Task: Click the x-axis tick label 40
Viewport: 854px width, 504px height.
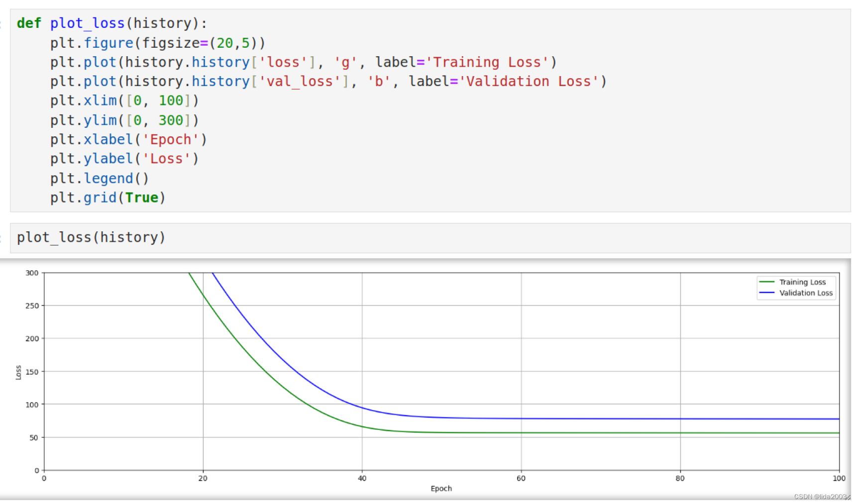Action: pyautogui.click(x=362, y=478)
